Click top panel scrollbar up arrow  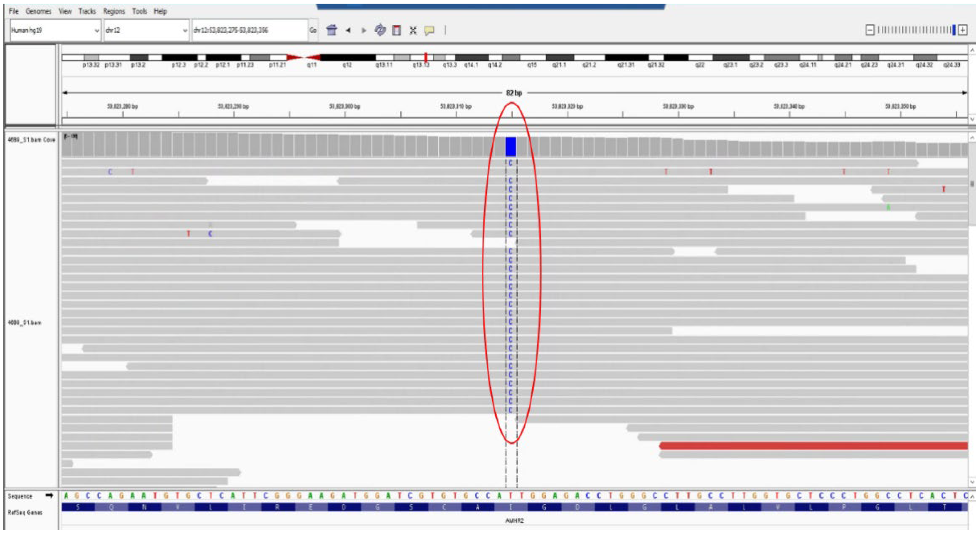tap(972, 50)
